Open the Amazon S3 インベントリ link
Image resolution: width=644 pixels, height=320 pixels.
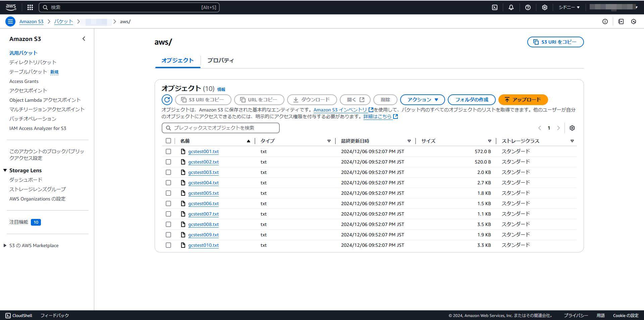coord(343,110)
